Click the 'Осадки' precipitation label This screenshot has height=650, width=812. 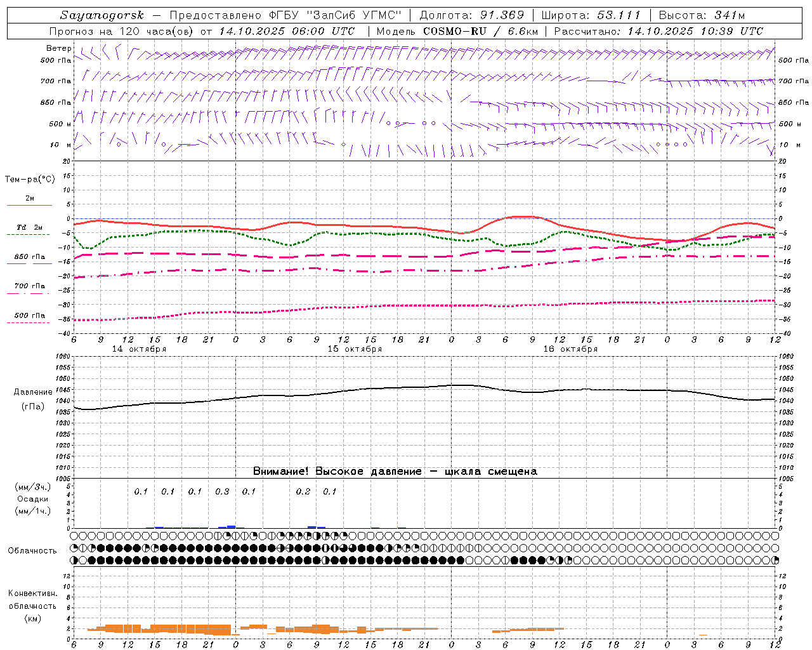click(33, 500)
